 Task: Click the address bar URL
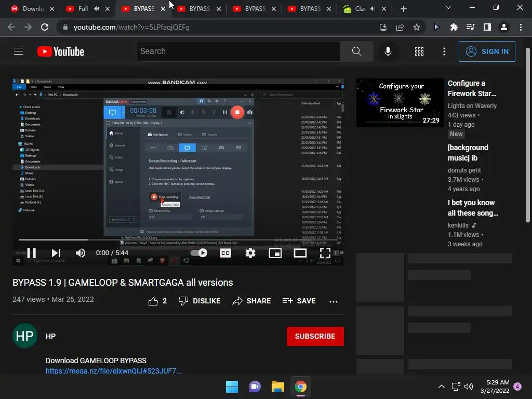coord(131,27)
